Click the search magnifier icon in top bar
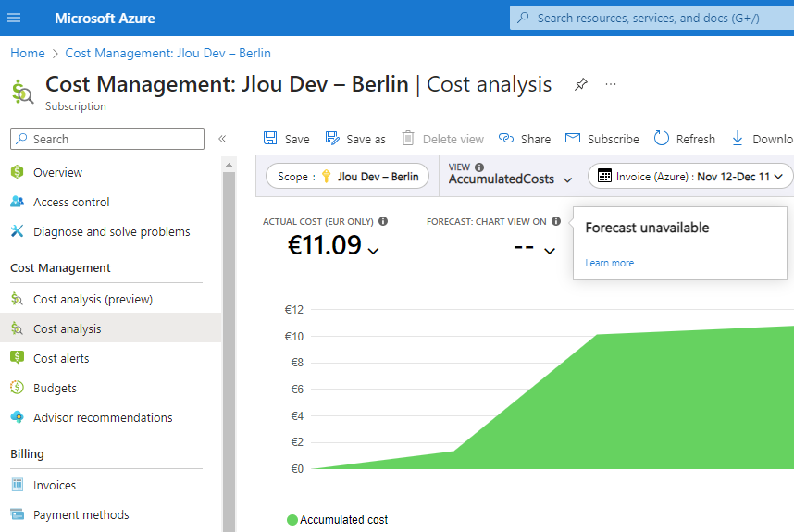This screenshot has width=794, height=532. point(523,18)
